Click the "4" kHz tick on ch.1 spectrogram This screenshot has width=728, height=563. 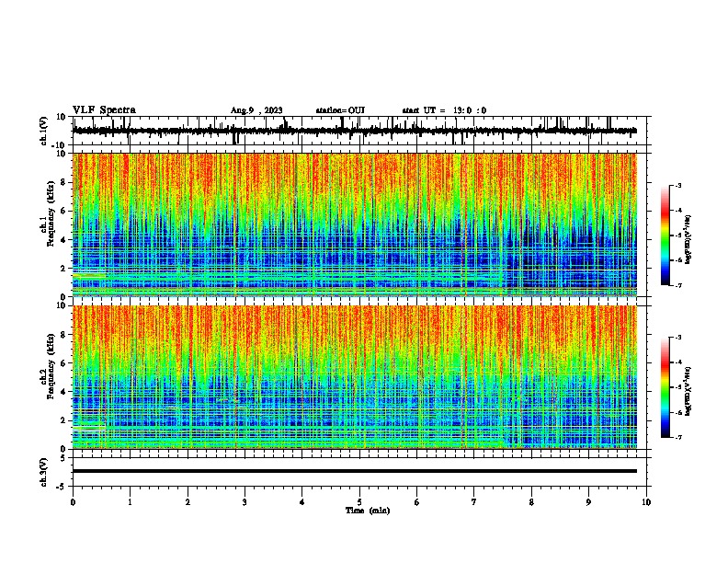(63, 240)
